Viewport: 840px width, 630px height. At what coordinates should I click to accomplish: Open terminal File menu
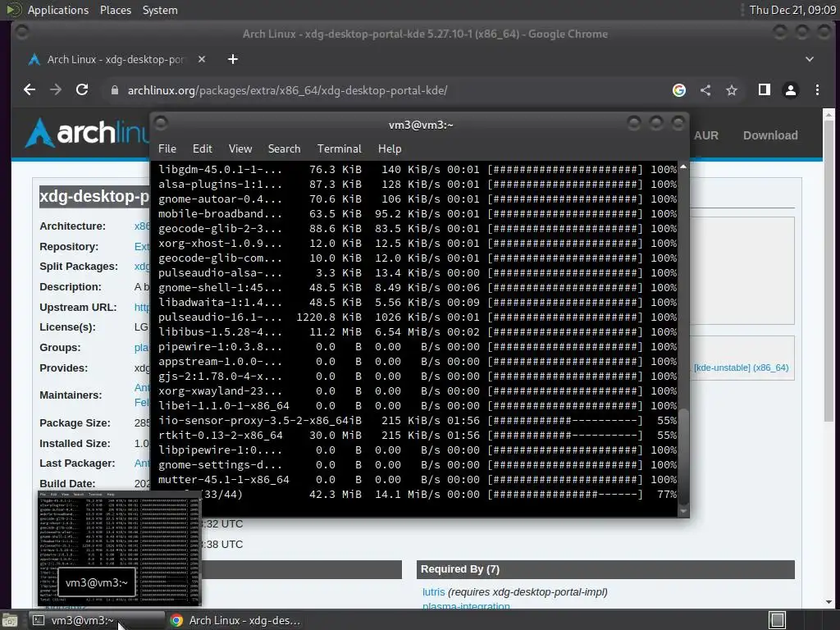(x=167, y=149)
